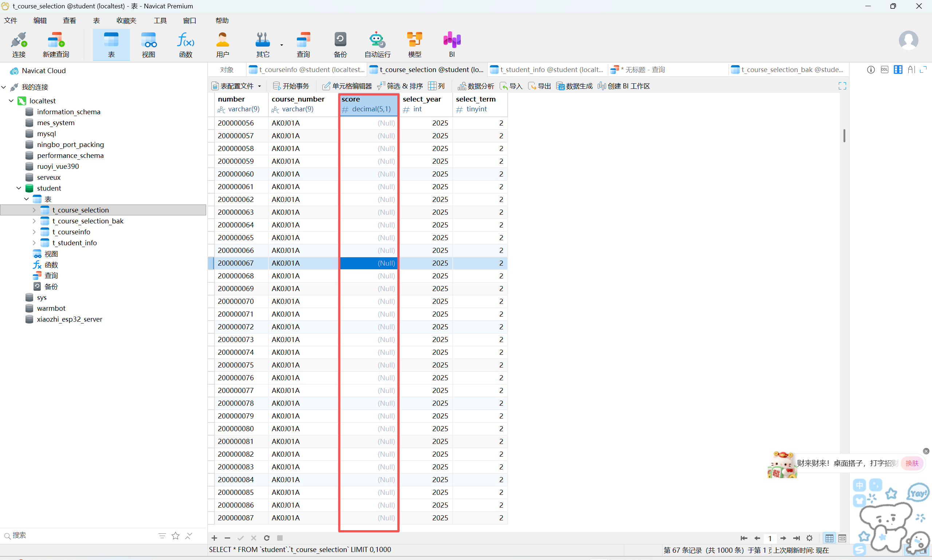Click the vertical scrollbar thumb in the data grid

click(x=844, y=135)
